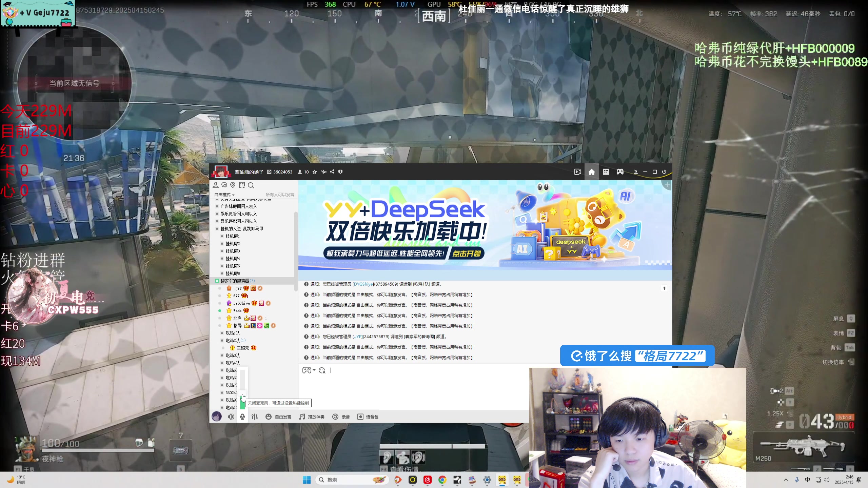Image resolution: width=868 pixels, height=488 pixels.
Task: Open the emoji font icon in chat toolbar
Action: (x=322, y=370)
